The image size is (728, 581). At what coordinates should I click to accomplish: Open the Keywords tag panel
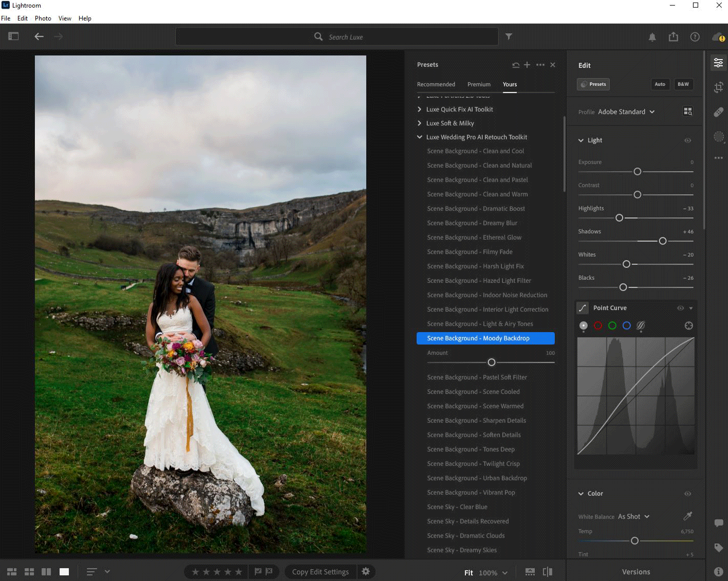coord(718,548)
